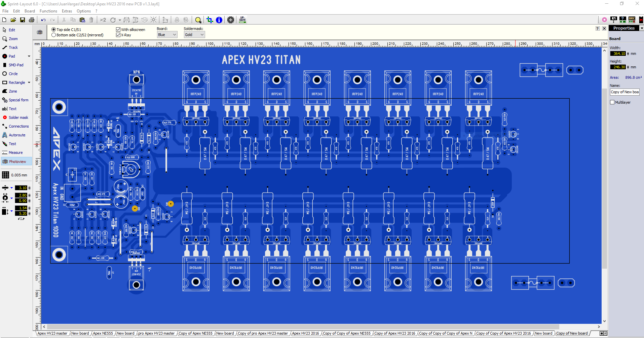644x338 pixels.
Task: Click the Cut scissors icon
Action: click(64, 20)
